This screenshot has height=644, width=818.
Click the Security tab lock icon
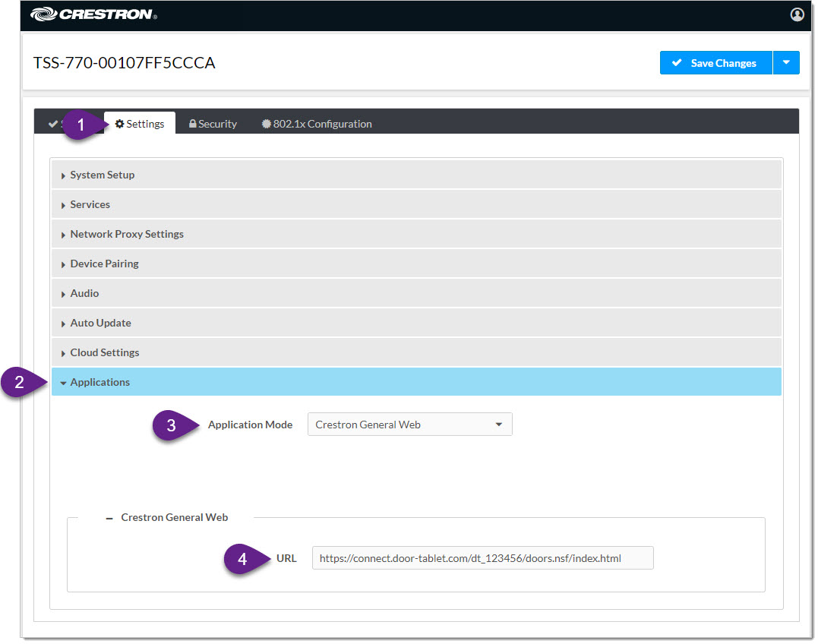(x=193, y=124)
